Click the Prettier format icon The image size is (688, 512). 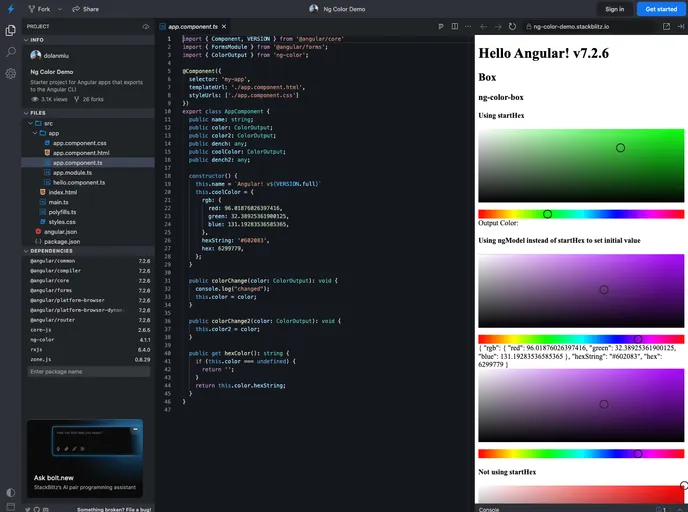pyautogui.click(x=441, y=27)
